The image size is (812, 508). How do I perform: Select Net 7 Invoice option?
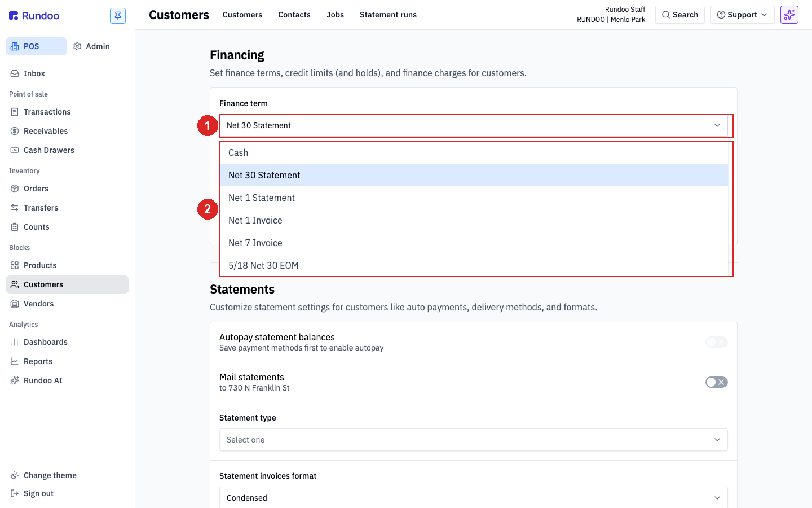(x=474, y=243)
